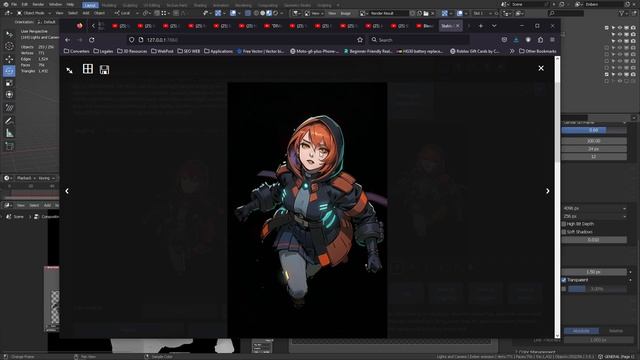Click the Relative button in properties
The height and width of the screenshot is (360, 640).
pyautogui.click(x=616, y=331)
